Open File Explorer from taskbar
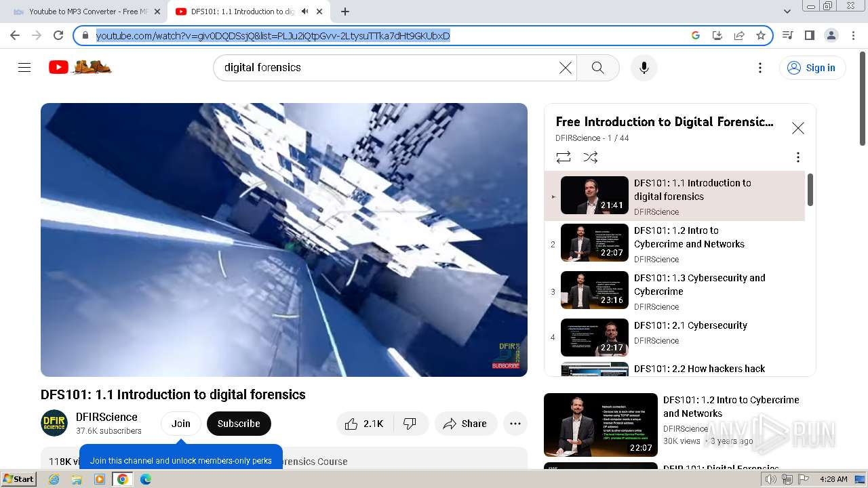This screenshot has height=488, width=868. coord(77,479)
